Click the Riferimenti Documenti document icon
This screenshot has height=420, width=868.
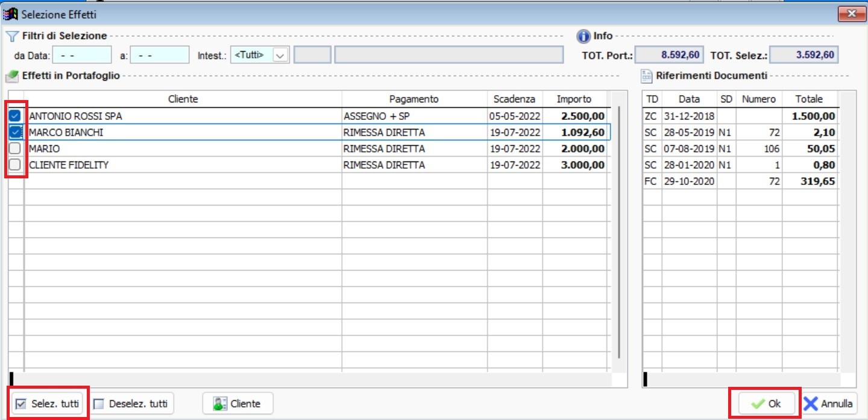[x=646, y=77]
